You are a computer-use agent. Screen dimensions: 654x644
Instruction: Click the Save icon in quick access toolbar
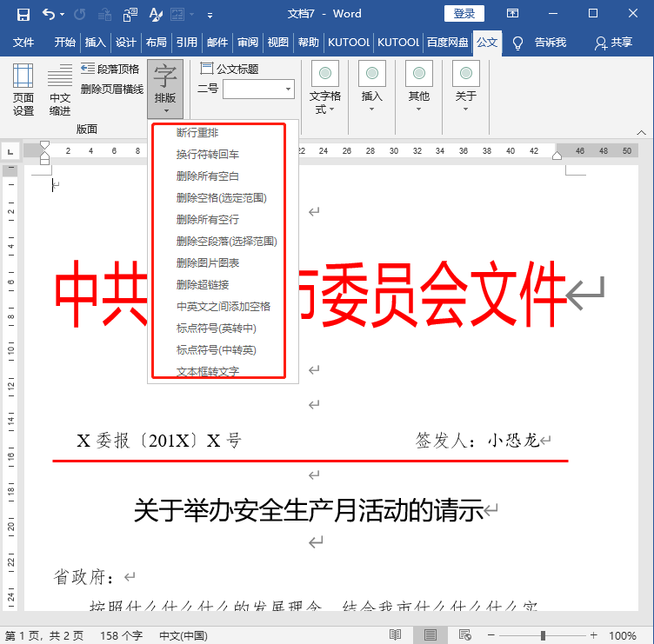coord(23,15)
